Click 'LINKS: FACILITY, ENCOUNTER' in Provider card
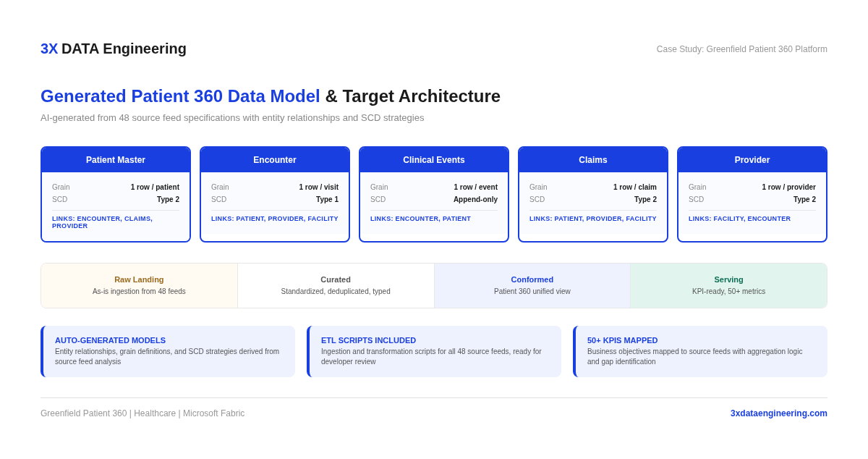This screenshot has height=459, width=868. point(739,219)
